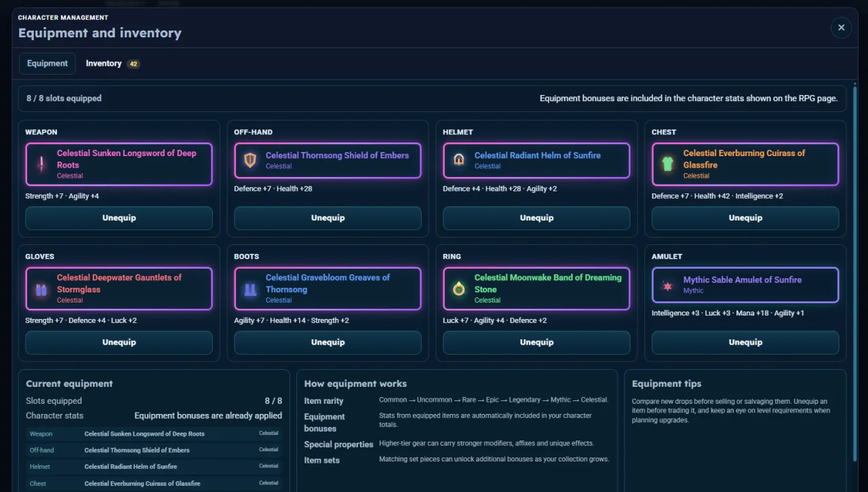
Task: Click the 'Celestial Moonwake Band of Dreaming Stone' name
Action: tap(548, 284)
